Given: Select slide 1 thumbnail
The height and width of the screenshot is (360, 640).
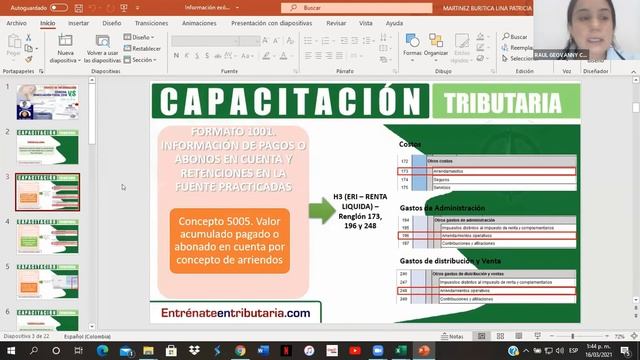Looking at the screenshot, I should [x=48, y=102].
